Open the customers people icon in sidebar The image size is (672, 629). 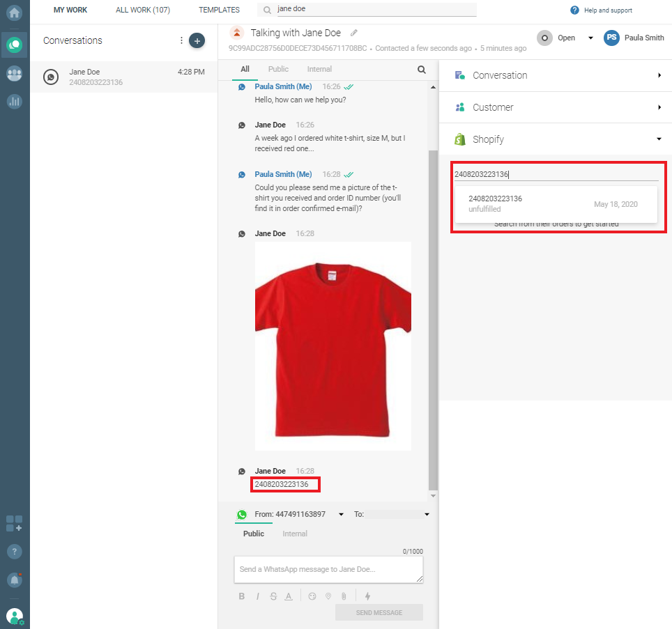14,73
